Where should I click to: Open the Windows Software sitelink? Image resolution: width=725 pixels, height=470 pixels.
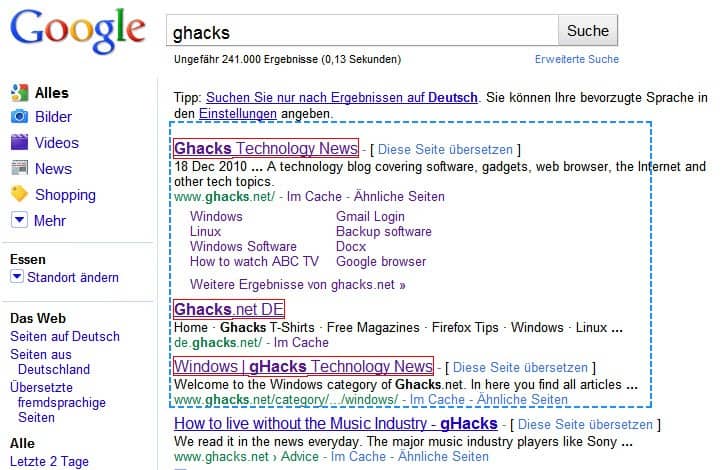[x=243, y=246]
